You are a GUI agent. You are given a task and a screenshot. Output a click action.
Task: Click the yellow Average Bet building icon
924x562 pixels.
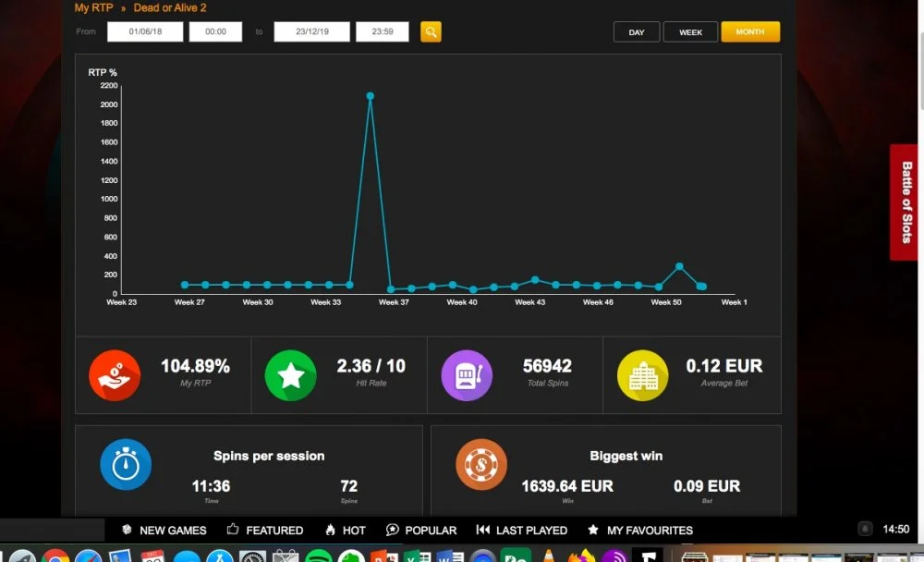click(x=643, y=375)
